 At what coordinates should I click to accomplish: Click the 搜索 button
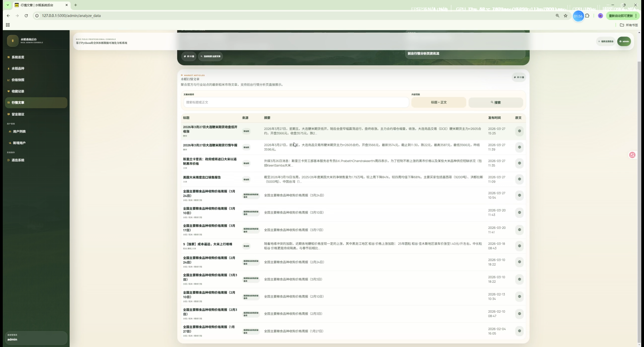tap(496, 102)
